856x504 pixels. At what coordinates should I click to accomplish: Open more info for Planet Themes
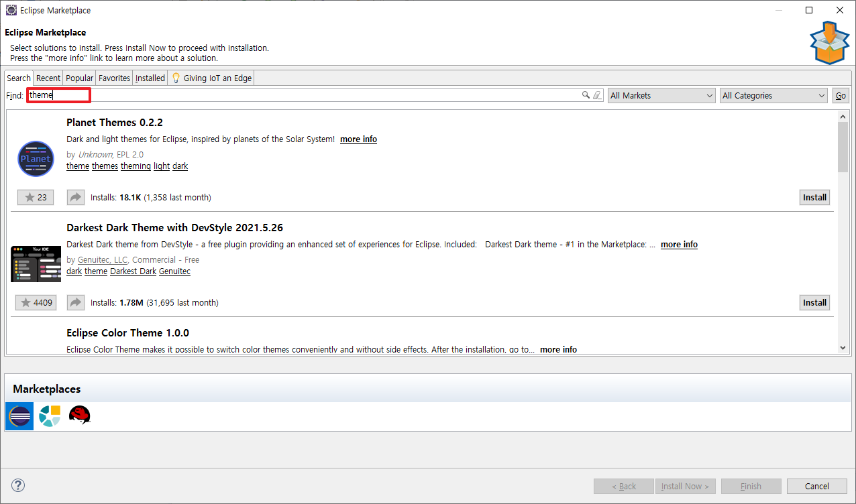click(358, 139)
